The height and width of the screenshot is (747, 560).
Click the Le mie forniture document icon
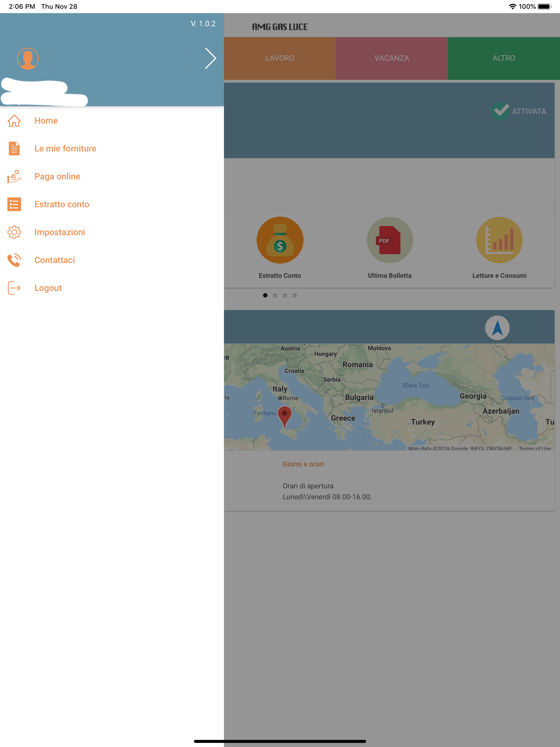pos(14,148)
